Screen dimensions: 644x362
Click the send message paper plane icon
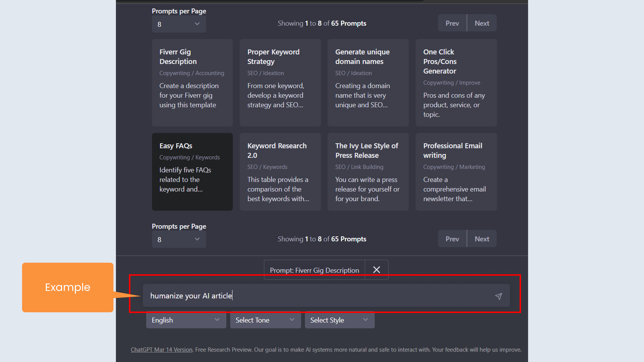tap(498, 296)
